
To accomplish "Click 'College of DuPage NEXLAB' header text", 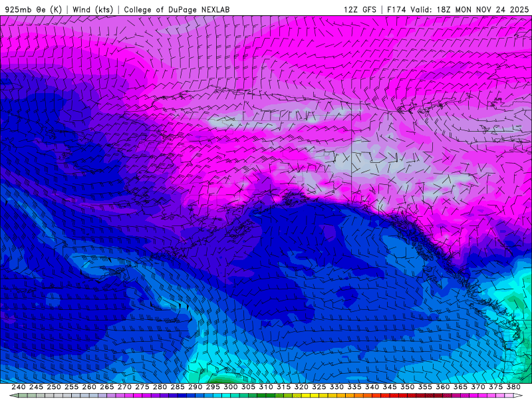I will point(177,9).
